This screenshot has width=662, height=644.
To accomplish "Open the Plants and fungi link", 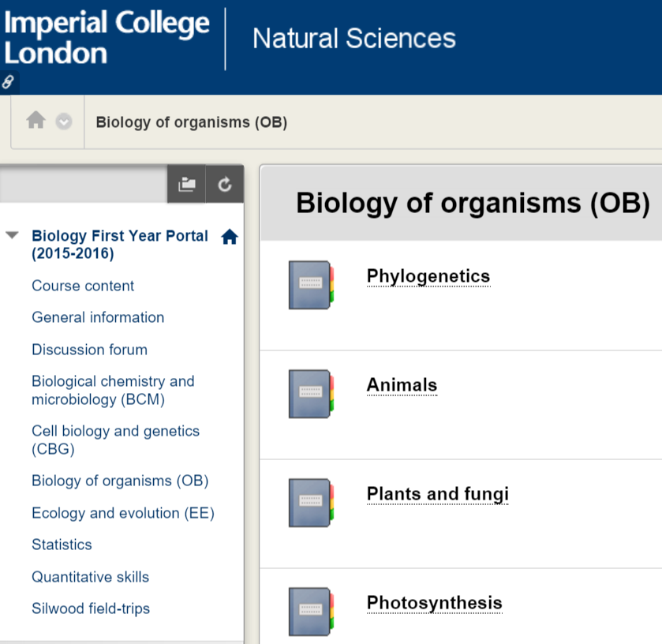I will point(437,495).
